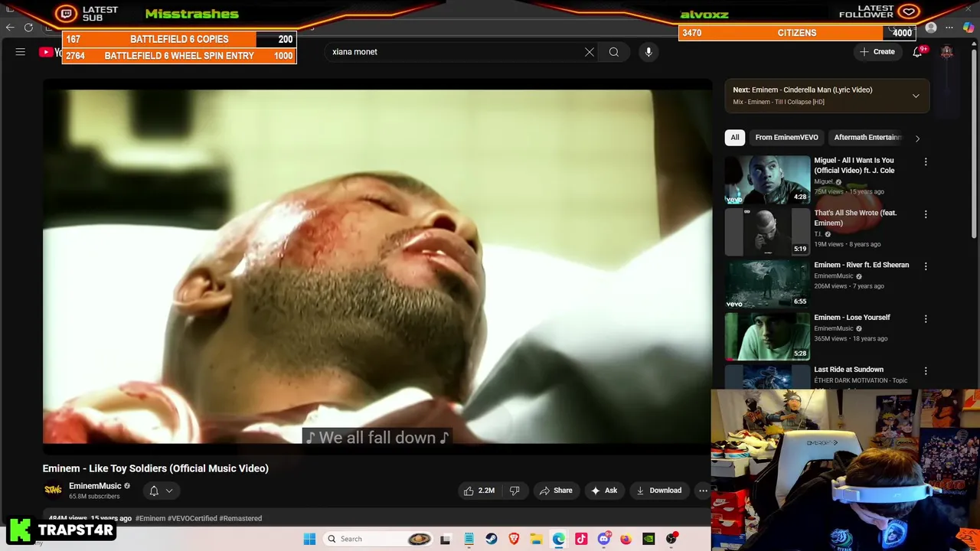Viewport: 980px width, 551px height.
Task: Open File Explorer from the taskbar
Action: [536, 539]
